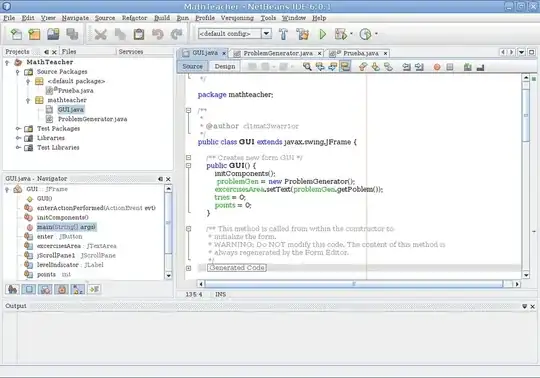
Task: Click the Source view button
Action: (x=193, y=66)
